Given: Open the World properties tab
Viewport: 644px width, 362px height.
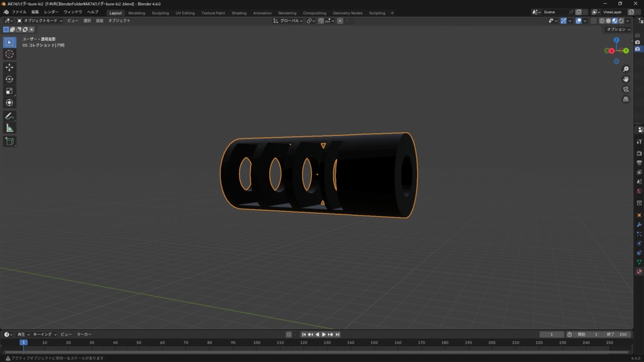Looking at the screenshot, I should [639, 191].
